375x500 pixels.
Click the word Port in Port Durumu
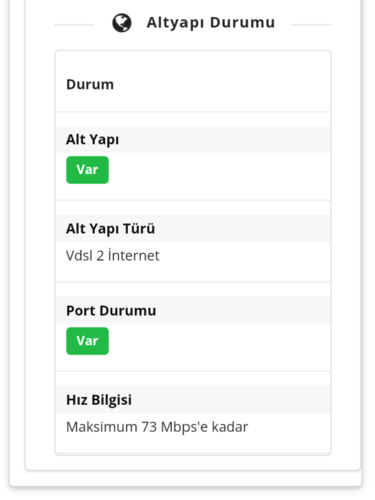pos(81,311)
